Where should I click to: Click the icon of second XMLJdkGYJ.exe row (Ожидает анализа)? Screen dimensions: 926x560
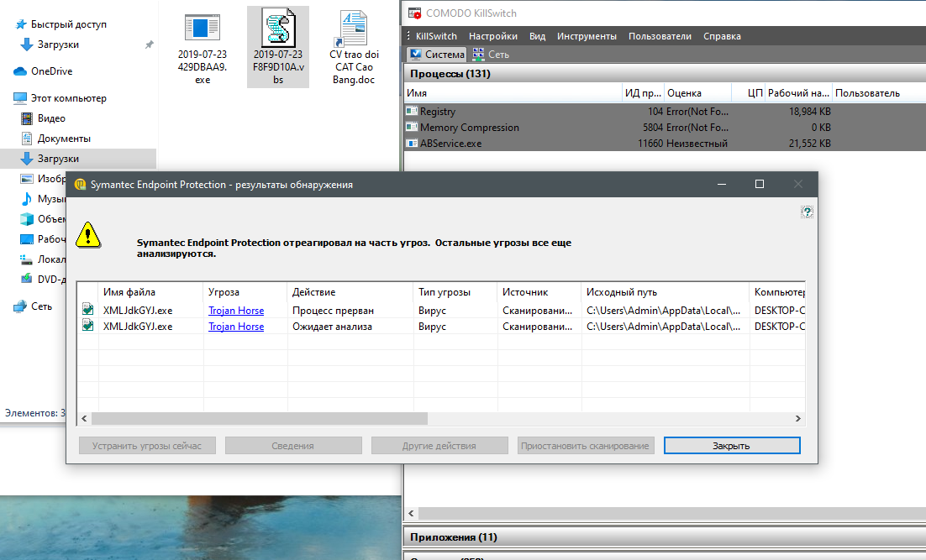point(87,325)
